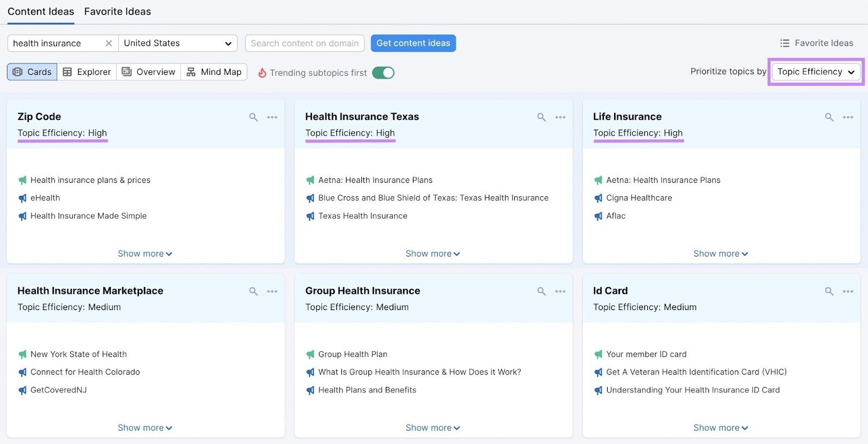Open Health insurance plans & prices link
Image resolution: width=868 pixels, height=444 pixels.
(x=91, y=180)
